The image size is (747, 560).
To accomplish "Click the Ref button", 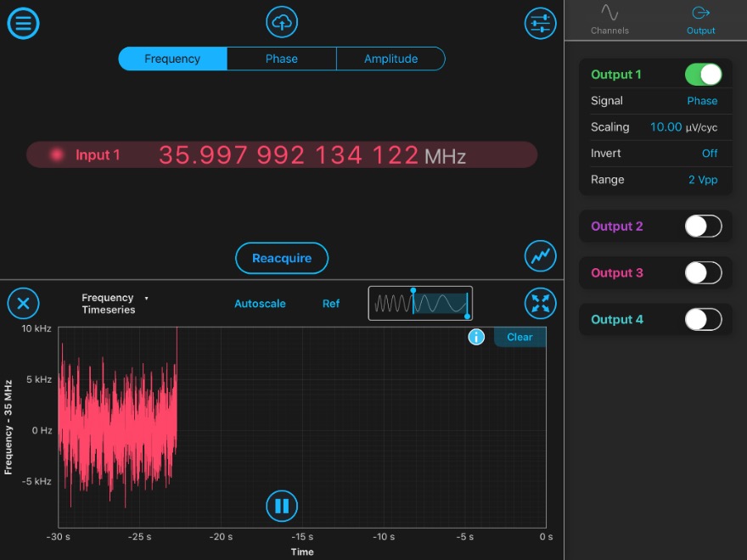I will tap(330, 304).
